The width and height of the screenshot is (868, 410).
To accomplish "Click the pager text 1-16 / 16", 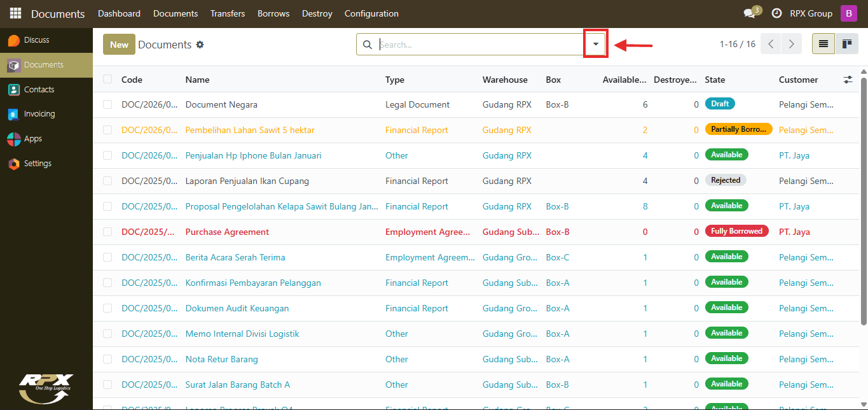I will click(x=738, y=44).
